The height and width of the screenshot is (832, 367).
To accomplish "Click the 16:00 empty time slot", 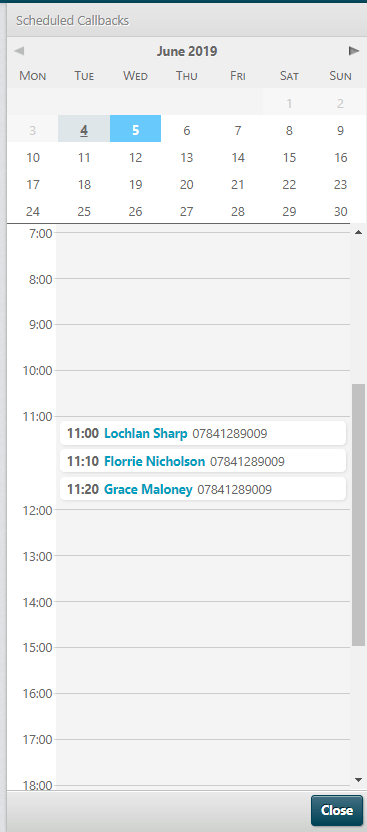I will [x=203, y=716].
